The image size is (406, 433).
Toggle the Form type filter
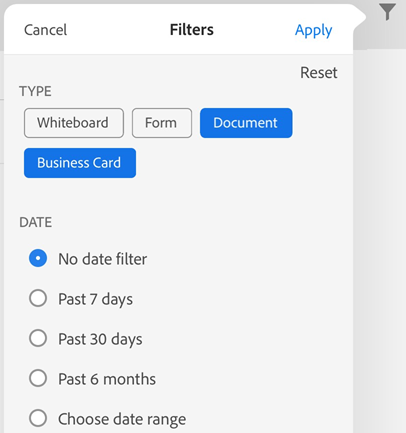click(x=162, y=123)
